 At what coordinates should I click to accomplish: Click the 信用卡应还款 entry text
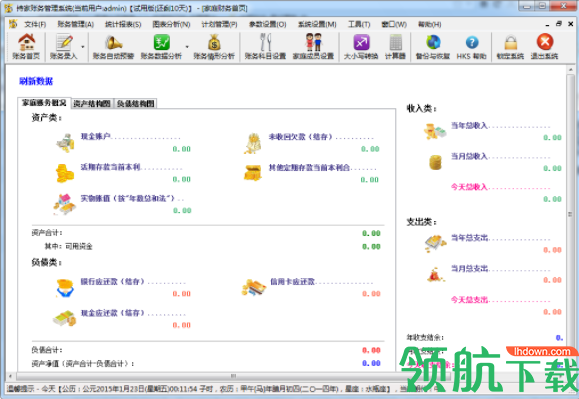click(292, 282)
